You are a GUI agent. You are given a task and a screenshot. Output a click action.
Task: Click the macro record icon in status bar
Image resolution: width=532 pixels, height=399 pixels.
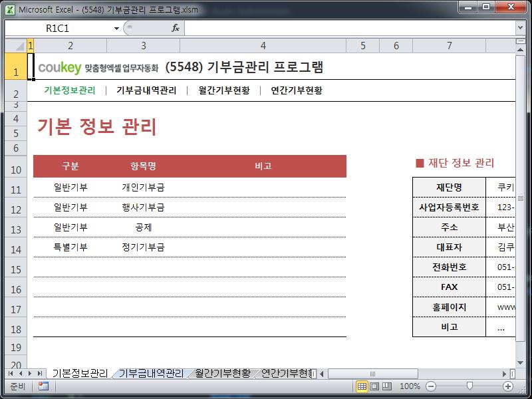click(43, 386)
